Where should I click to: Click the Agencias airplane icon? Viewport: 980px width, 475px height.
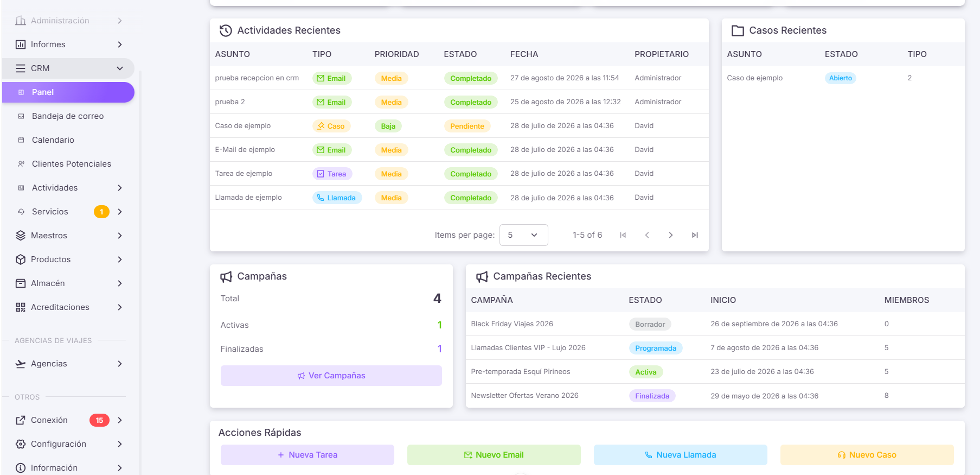pos(21,364)
